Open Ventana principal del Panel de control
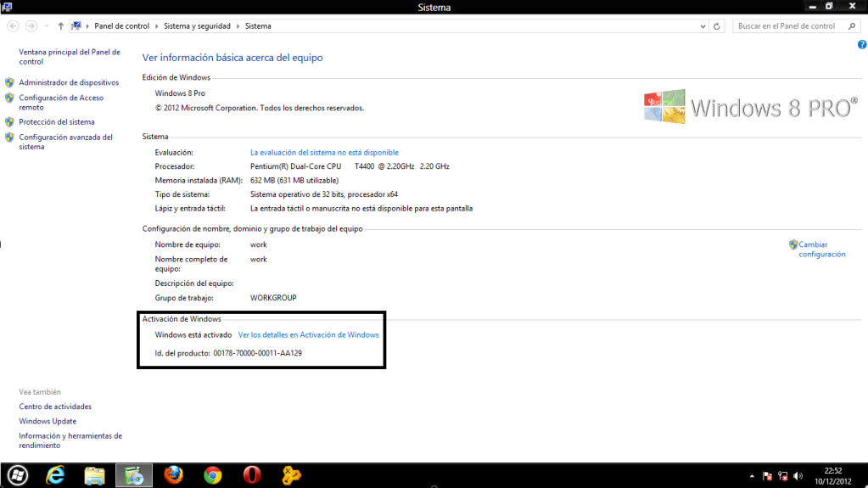The height and width of the screenshot is (488, 868). (70, 57)
